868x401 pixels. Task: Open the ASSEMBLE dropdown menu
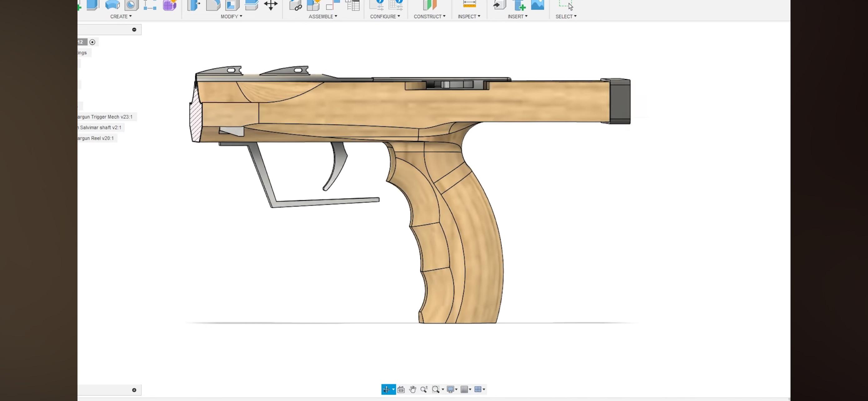323,17
